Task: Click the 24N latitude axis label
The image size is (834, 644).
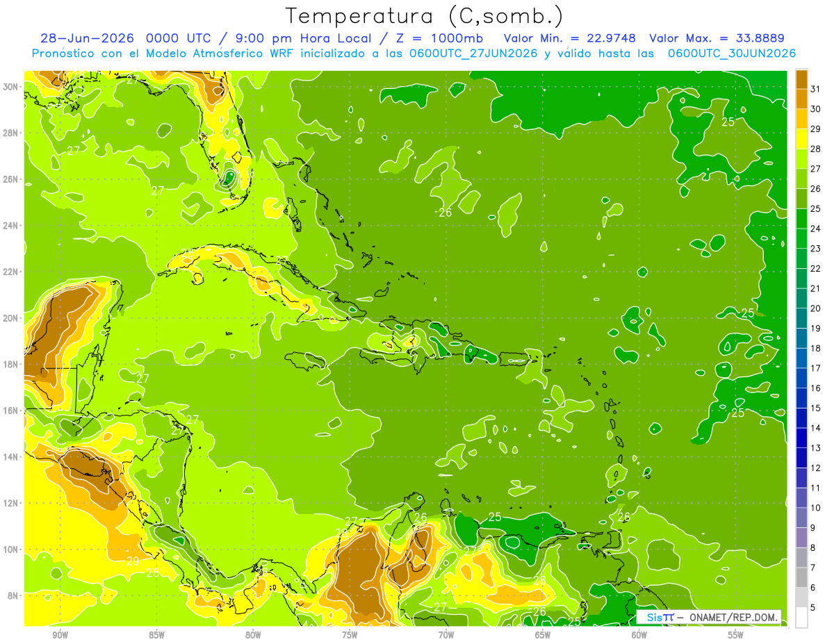Action: tap(12, 225)
